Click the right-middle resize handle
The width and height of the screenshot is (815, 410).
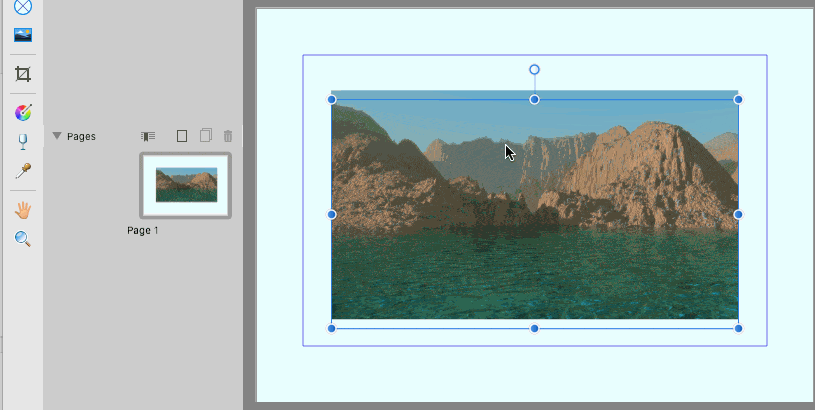(738, 214)
